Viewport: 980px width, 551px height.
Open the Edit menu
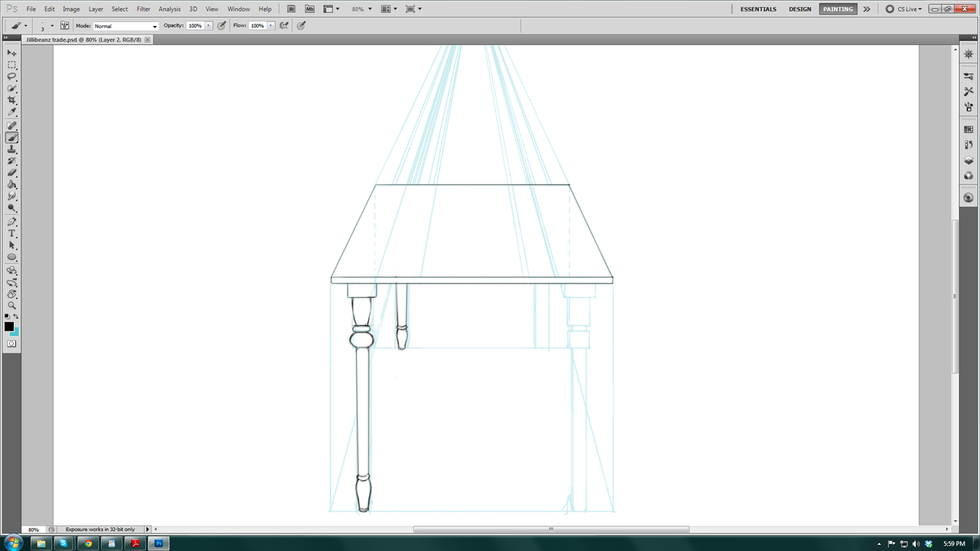(49, 9)
